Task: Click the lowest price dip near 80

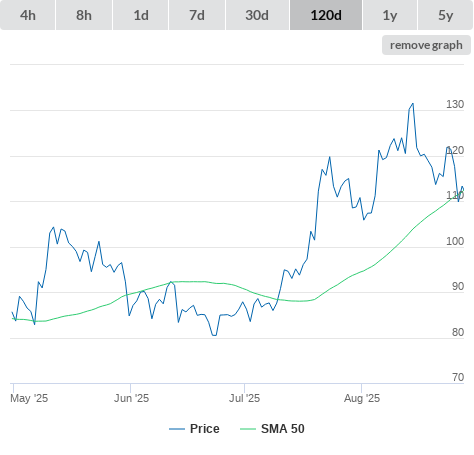Action: (x=214, y=335)
